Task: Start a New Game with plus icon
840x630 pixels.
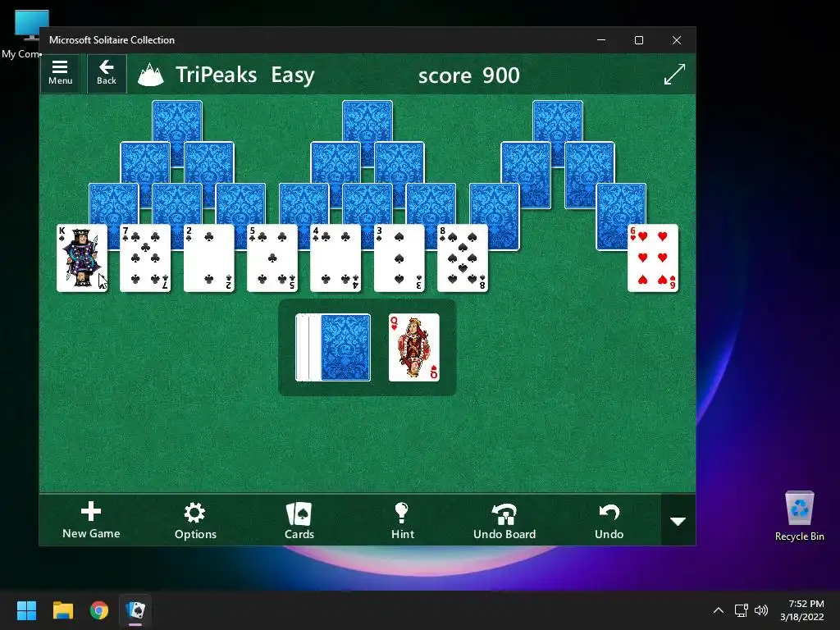Action: 91,519
